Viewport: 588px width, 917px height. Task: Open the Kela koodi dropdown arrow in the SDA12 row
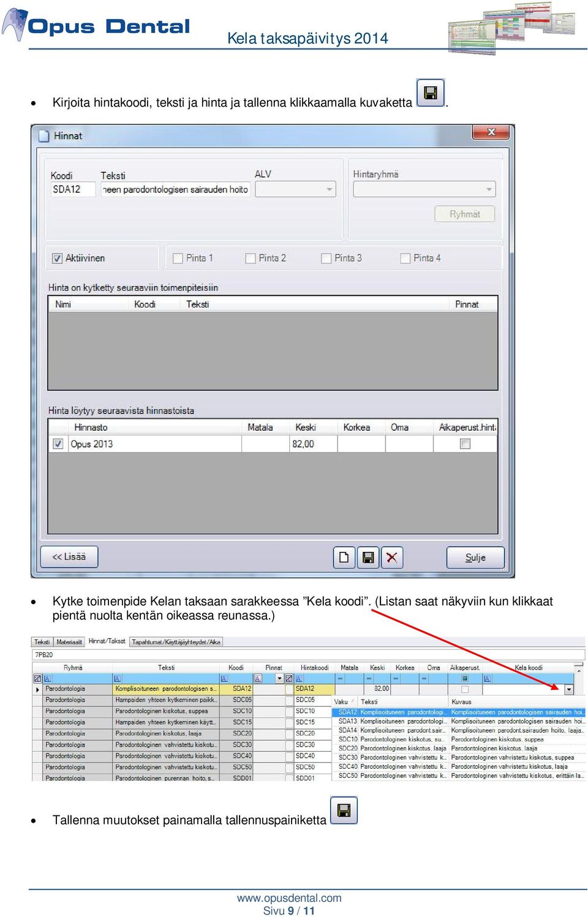click(x=568, y=690)
